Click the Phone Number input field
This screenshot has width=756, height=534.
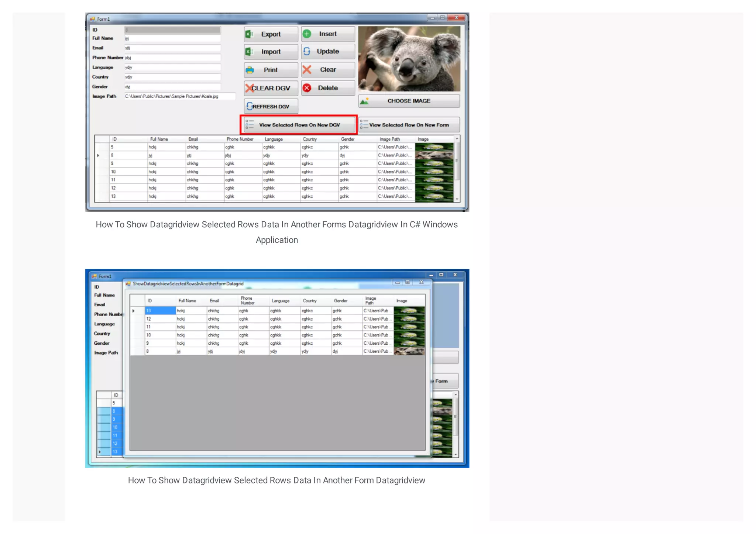(172, 58)
